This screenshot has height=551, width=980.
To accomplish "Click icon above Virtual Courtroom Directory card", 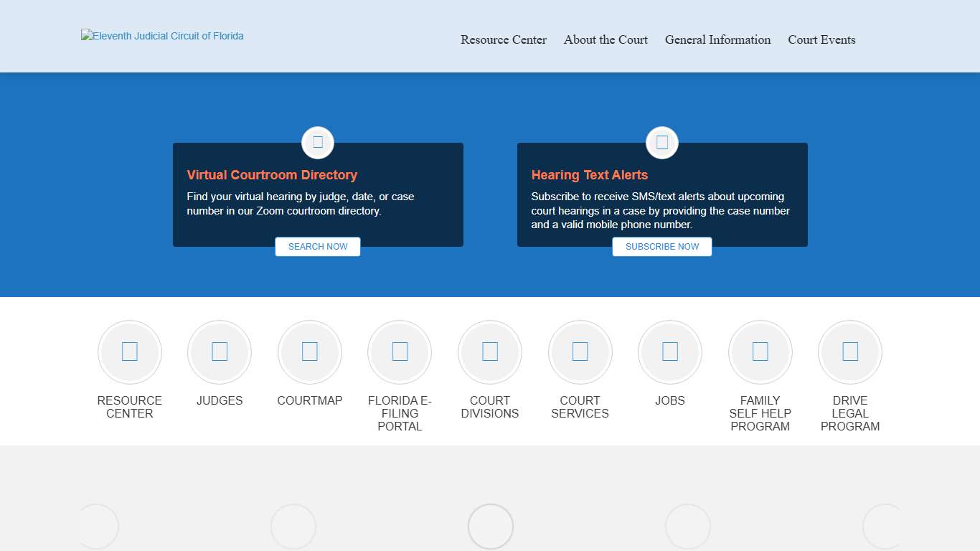I will (318, 142).
